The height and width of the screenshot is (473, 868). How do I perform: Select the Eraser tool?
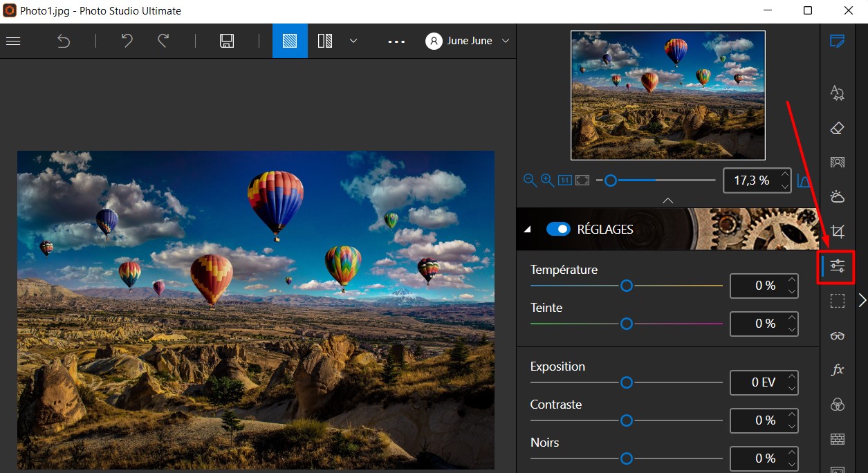click(x=838, y=128)
